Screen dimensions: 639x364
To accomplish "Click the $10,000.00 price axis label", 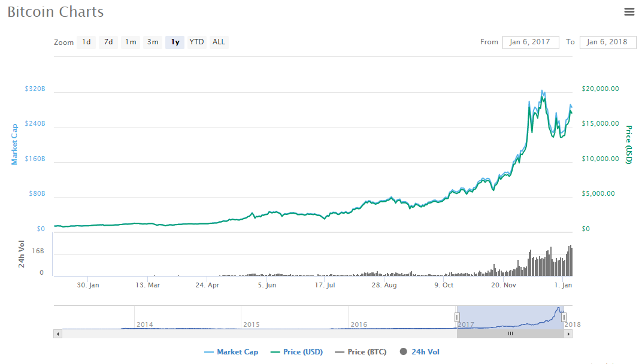I will coord(600,159).
